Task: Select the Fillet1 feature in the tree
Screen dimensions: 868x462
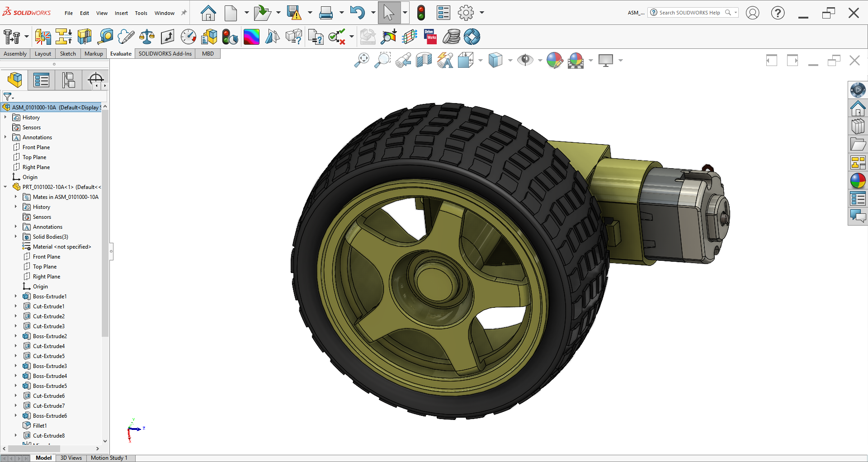Action: (40, 426)
